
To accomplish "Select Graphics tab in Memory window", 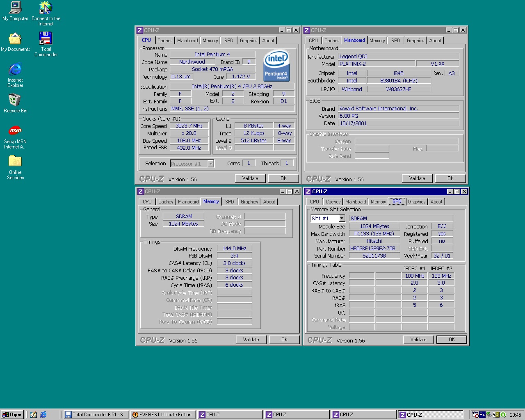I will 249,202.
